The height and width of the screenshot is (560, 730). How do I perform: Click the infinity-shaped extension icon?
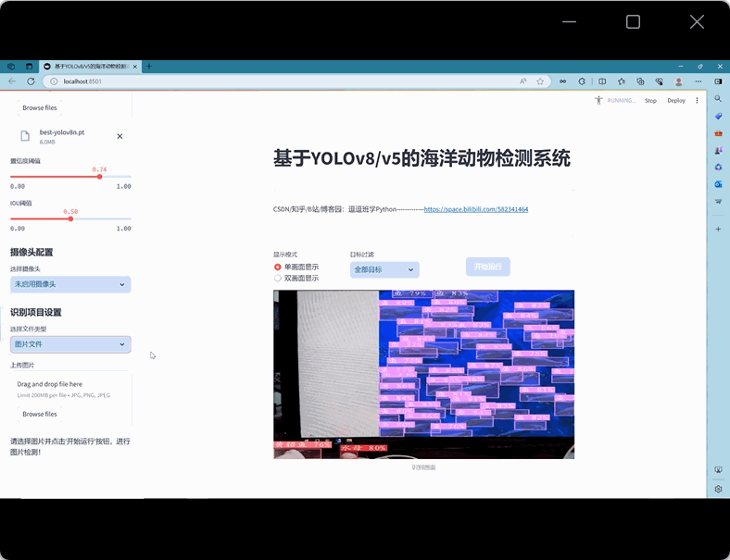click(563, 81)
